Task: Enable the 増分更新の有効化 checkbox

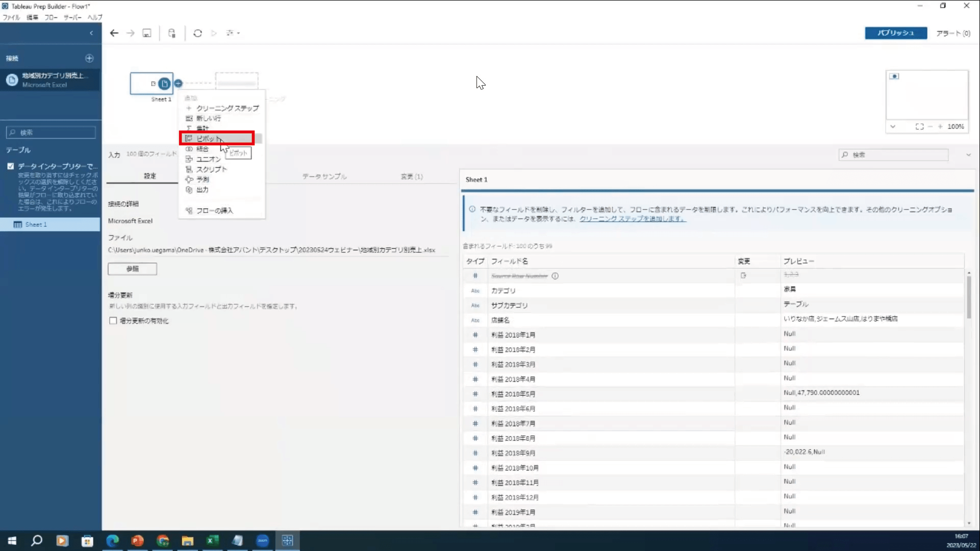Action: point(113,321)
